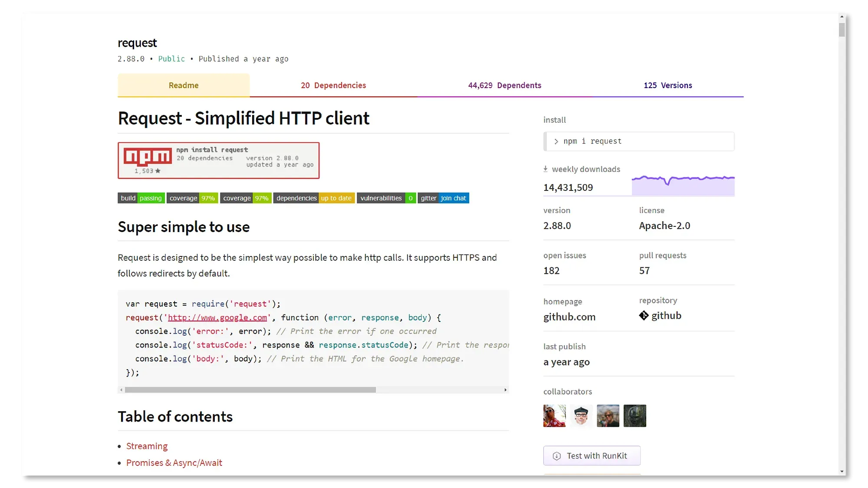Open first collaborator avatar in red shirt
The image size is (868, 488).
coord(554,416)
